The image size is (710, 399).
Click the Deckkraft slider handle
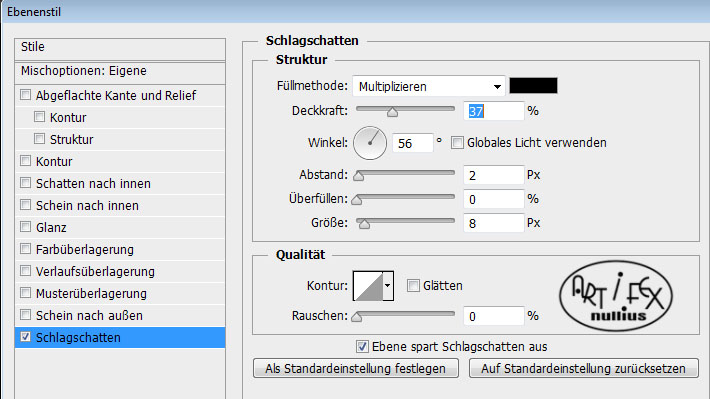pos(393,112)
